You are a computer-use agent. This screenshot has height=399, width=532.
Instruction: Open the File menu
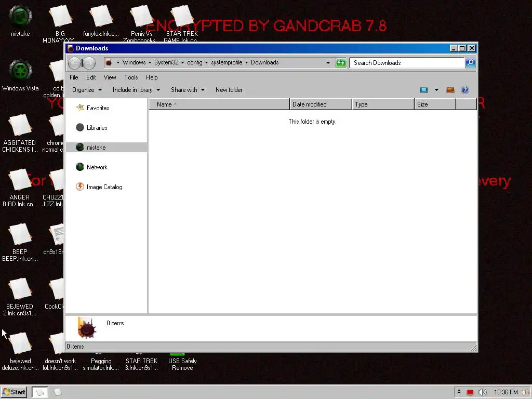point(74,77)
